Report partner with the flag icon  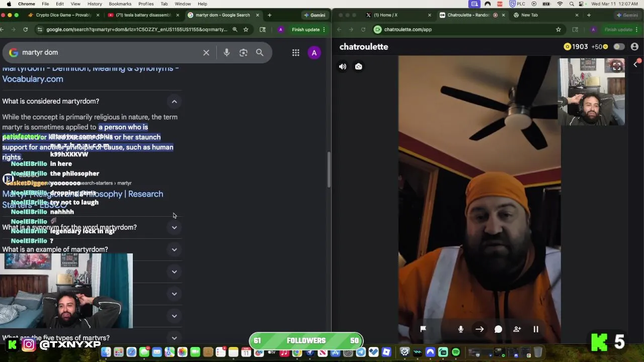click(423, 329)
